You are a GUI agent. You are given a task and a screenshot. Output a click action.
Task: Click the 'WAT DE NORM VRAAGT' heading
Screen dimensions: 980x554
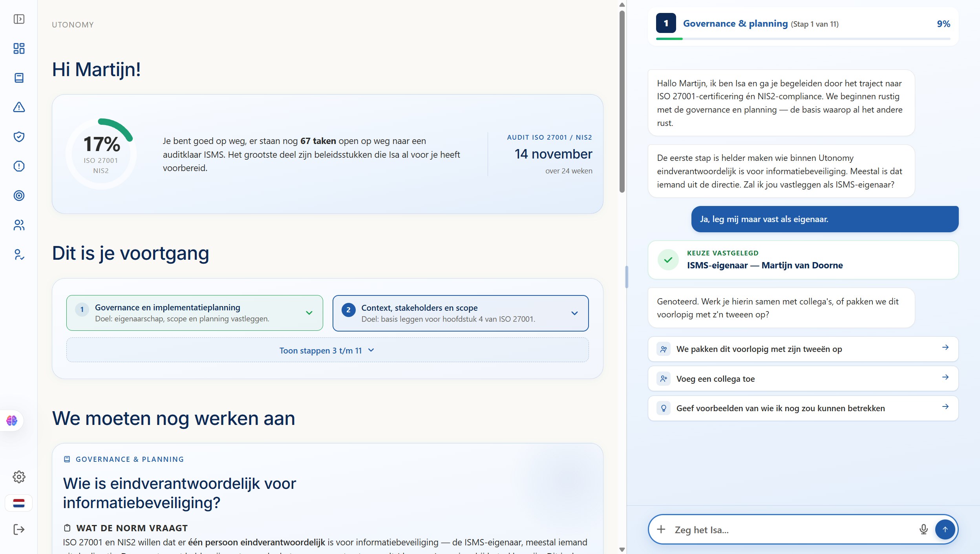[132, 528]
